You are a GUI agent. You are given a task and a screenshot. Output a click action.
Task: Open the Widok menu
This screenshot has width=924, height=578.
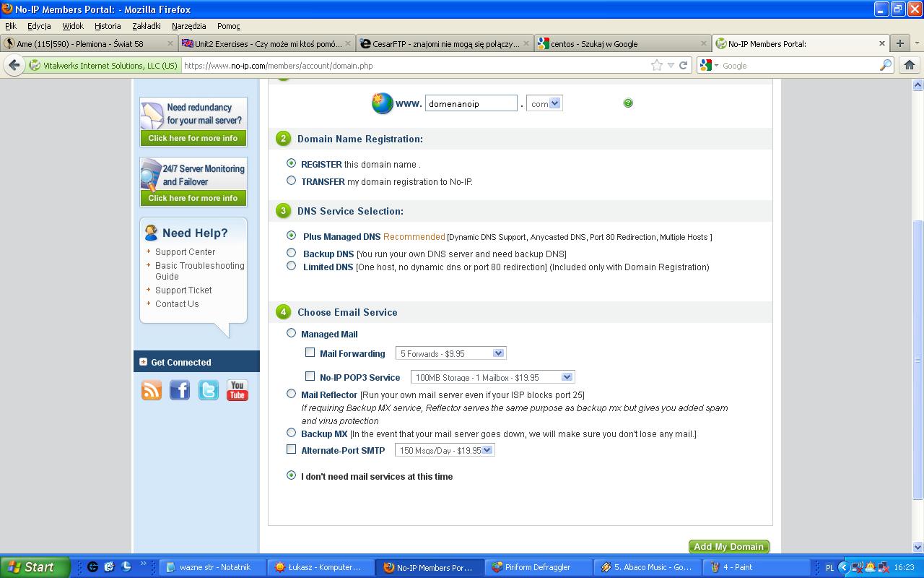(x=73, y=26)
